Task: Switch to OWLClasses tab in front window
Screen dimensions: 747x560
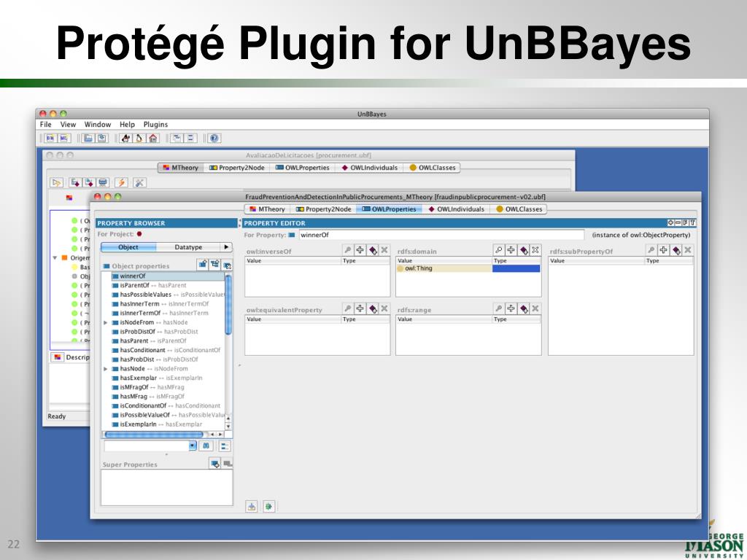Action: coord(519,209)
